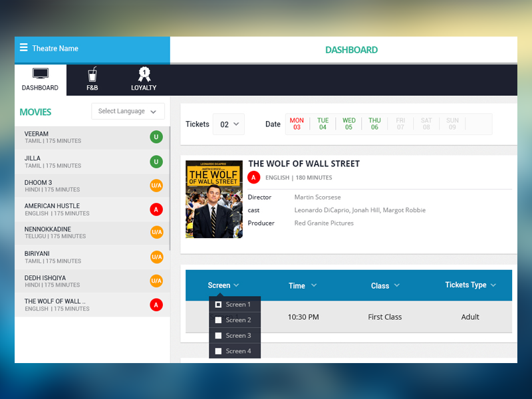Select the movie Dhoom 3
The height and width of the screenshot is (399, 532).
92,186
